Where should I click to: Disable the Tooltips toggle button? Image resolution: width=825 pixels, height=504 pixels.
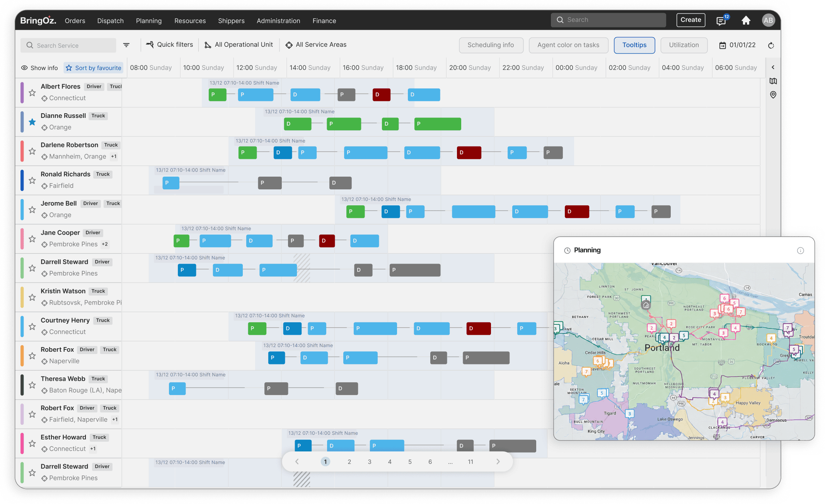[634, 45]
